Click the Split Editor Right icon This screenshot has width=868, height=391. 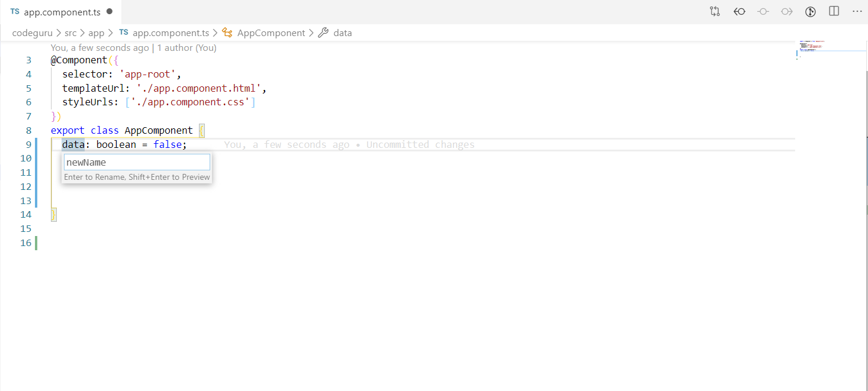coord(834,11)
